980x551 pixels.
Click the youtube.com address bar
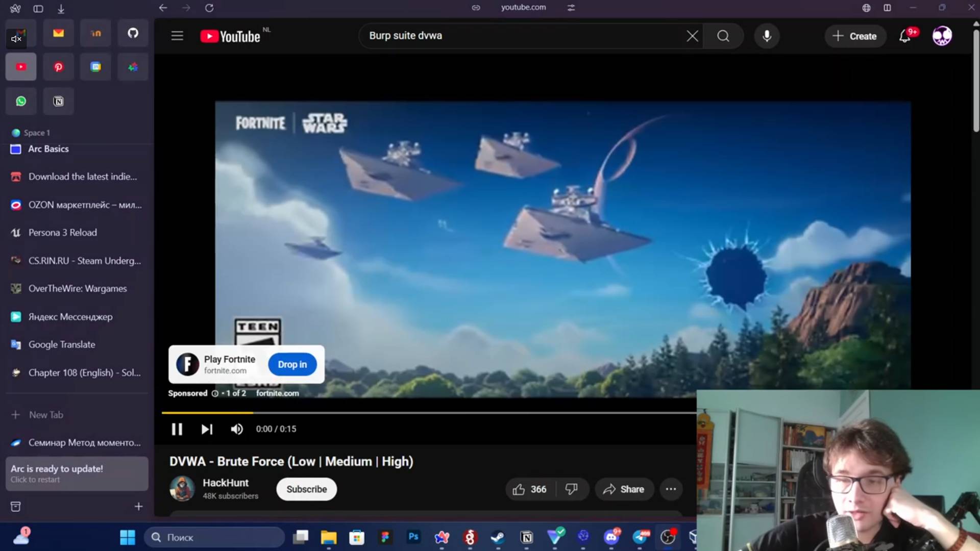(523, 8)
